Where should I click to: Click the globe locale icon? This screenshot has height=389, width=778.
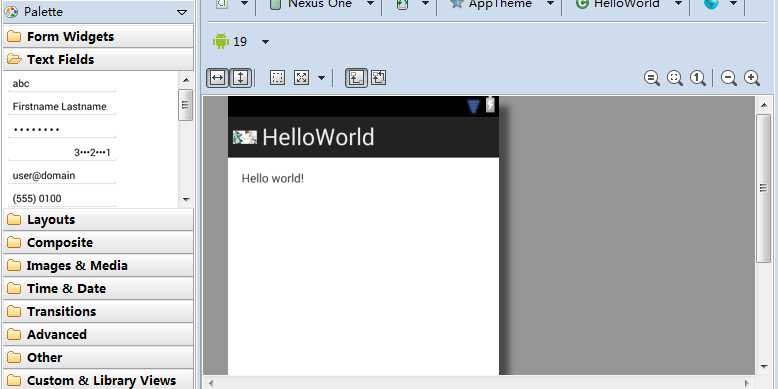point(711,4)
